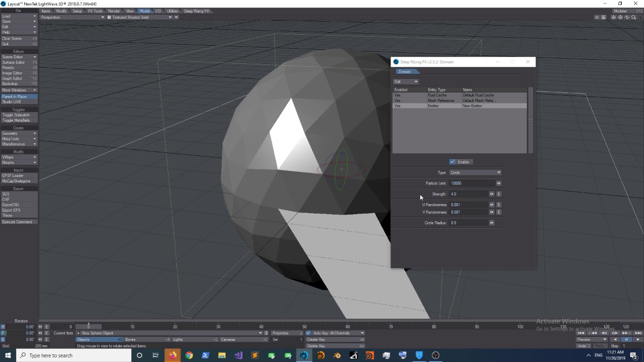Open Edit dropdown in Domain panel
Screen dimensions: 644x362
point(406,81)
